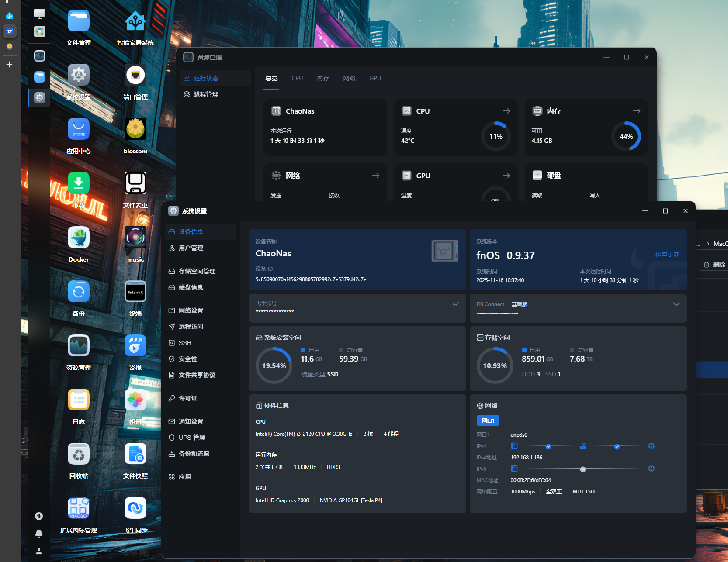This screenshot has height=562, width=728.
Task: Expand the 飞牛账号 account panel
Action: pyautogui.click(x=455, y=304)
